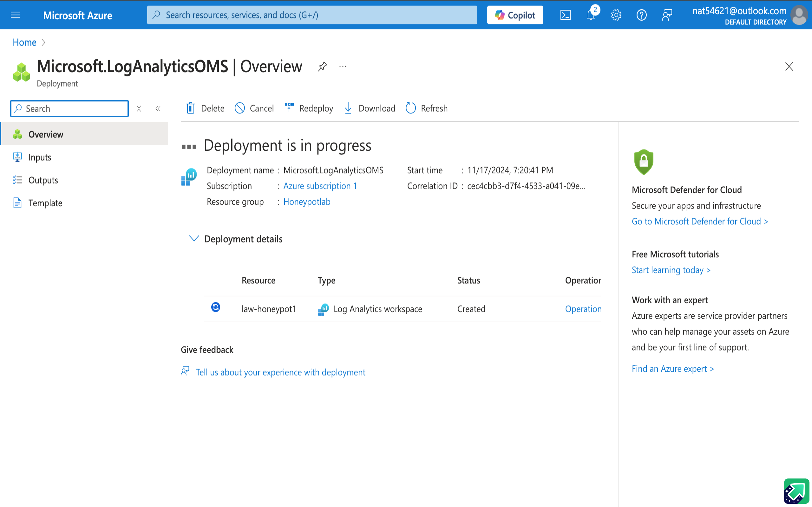The image size is (812, 507).
Task: Delete the deployment
Action: pyautogui.click(x=205, y=108)
